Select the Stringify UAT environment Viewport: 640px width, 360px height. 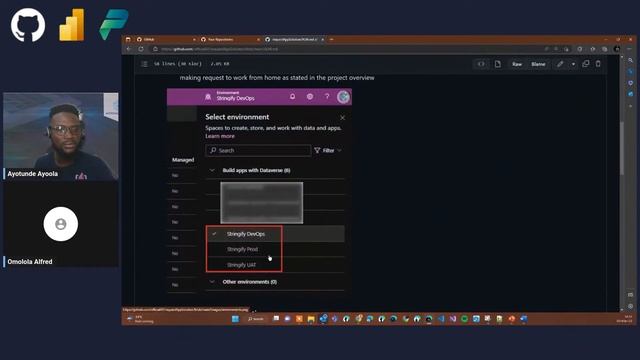tap(275, 265)
